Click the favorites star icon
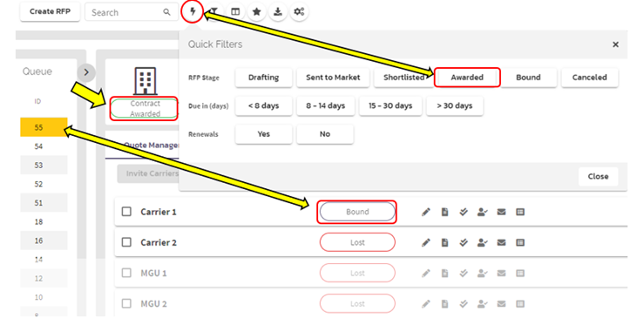Viewport: 644px width, 332px height. pyautogui.click(x=257, y=12)
